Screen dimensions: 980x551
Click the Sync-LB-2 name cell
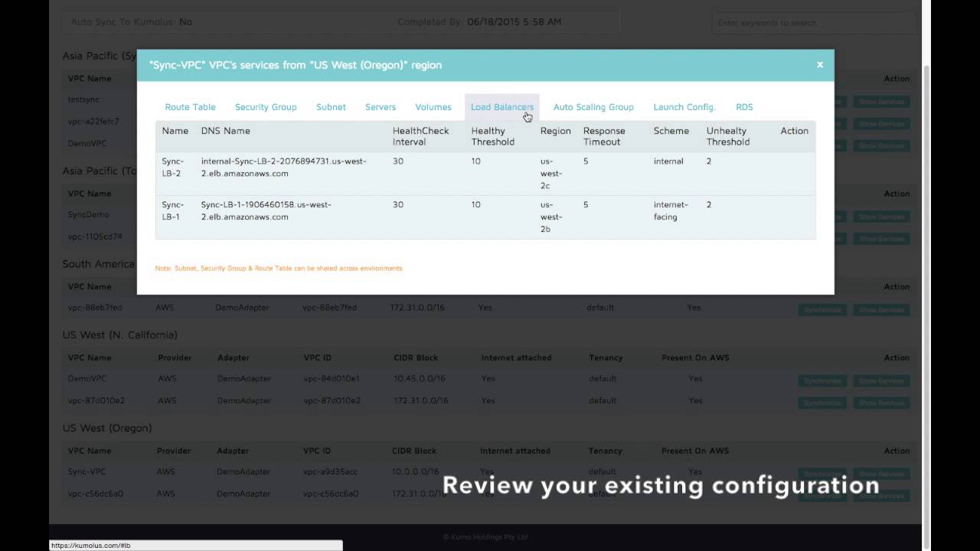(x=173, y=167)
